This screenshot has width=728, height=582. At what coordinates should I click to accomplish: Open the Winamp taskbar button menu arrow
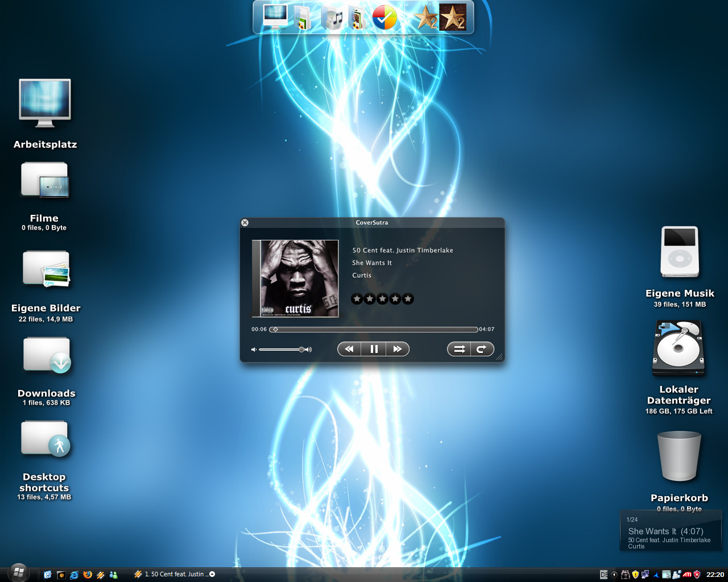pos(212,574)
